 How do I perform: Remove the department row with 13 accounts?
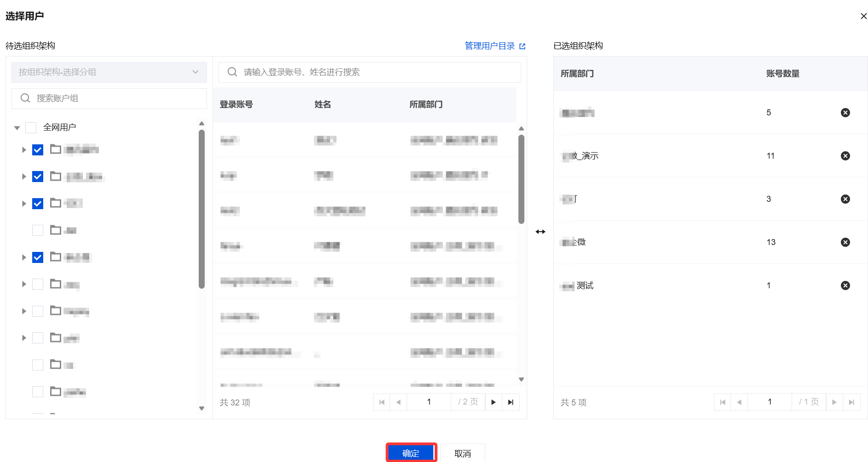(x=845, y=242)
